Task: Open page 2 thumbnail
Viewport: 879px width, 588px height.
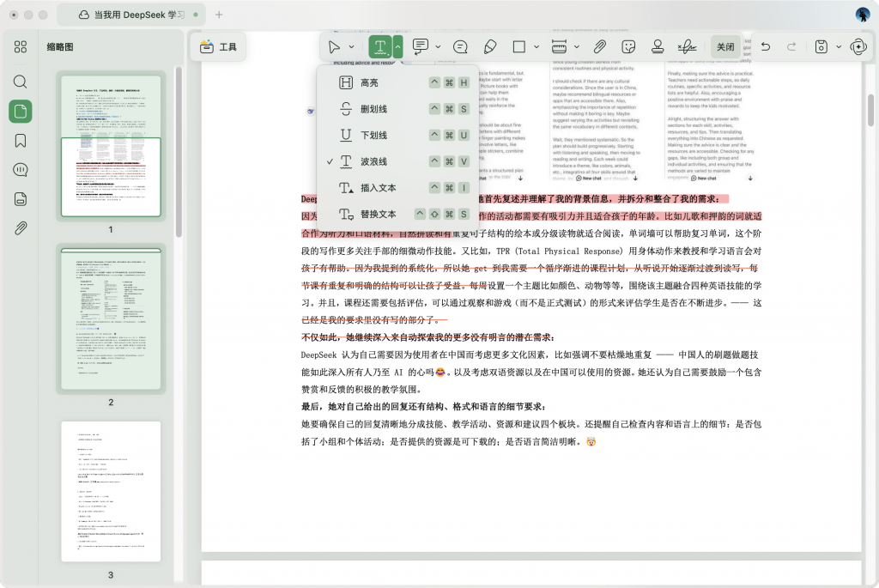Action: coord(111,319)
